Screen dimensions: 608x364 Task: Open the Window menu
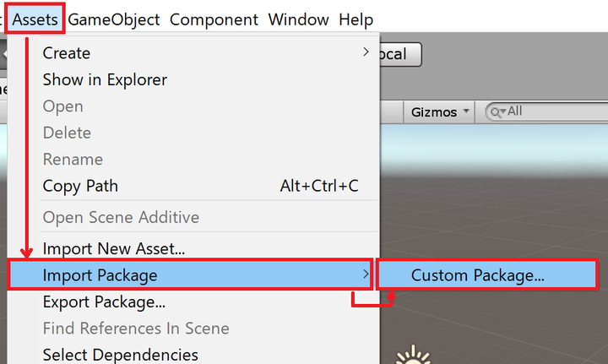298,19
